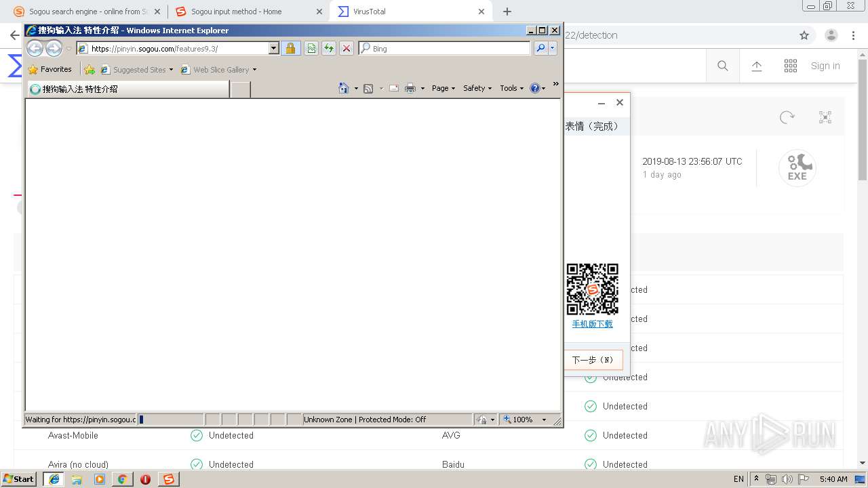Open Web Slice Gallery
The width and height of the screenshot is (868, 488).
(x=218, y=69)
